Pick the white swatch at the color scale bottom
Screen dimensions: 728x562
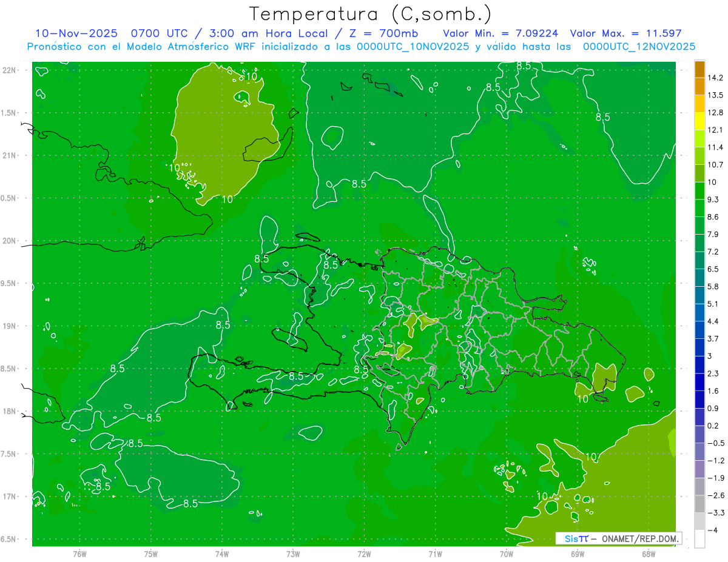pos(699,539)
